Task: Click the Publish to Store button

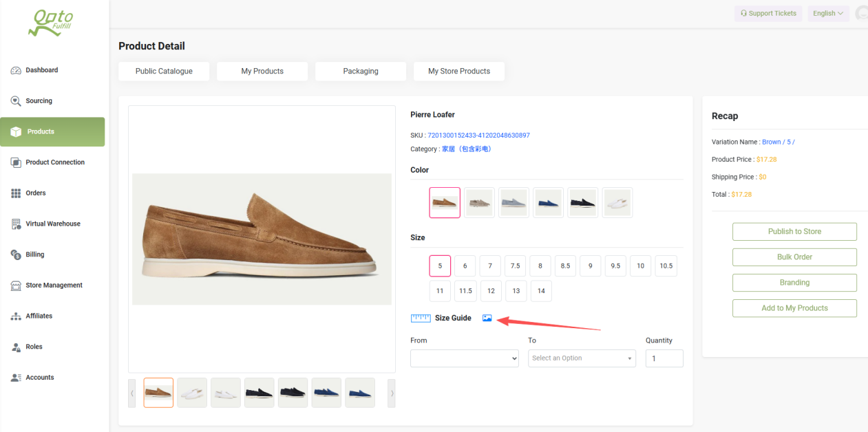Action: coord(794,232)
